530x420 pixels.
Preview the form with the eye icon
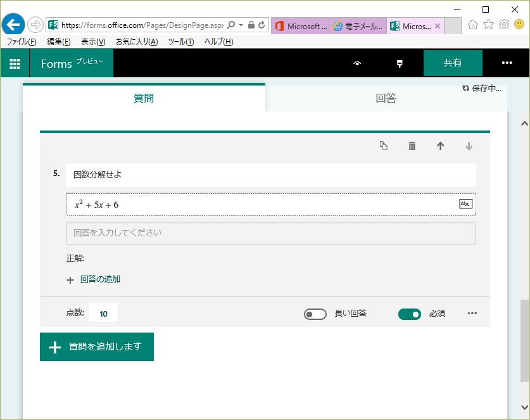point(357,63)
